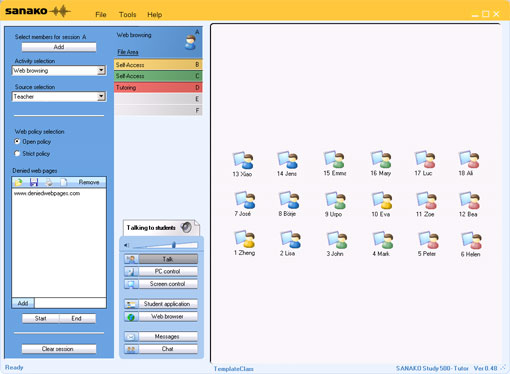Image resolution: width=510 pixels, height=374 pixels.
Task: Open the File menu
Action: (x=101, y=14)
